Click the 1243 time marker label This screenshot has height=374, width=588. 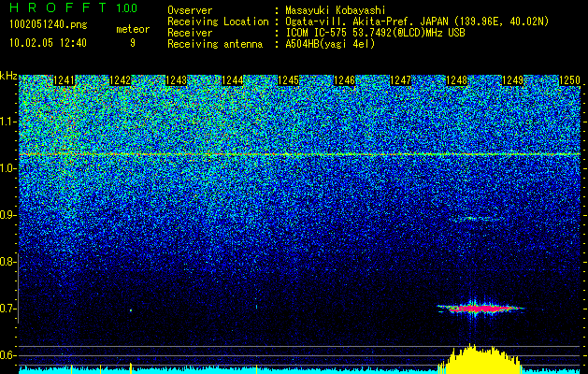tap(177, 80)
